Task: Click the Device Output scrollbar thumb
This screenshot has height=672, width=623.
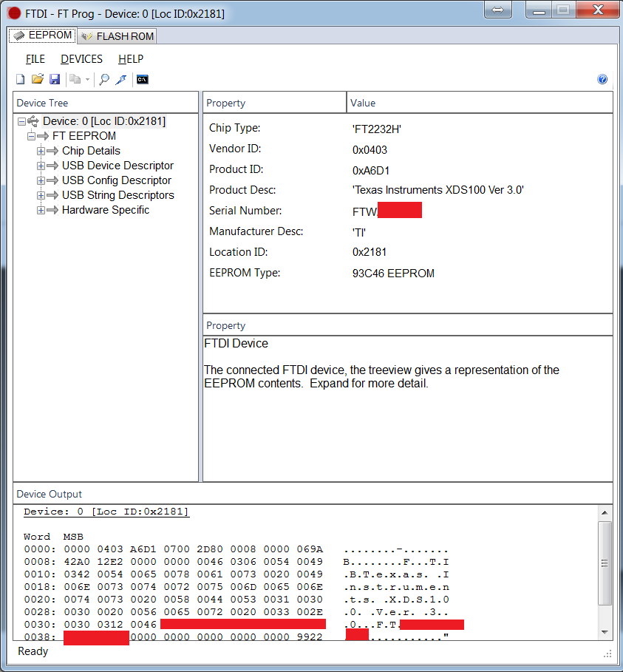Action: tap(605, 563)
